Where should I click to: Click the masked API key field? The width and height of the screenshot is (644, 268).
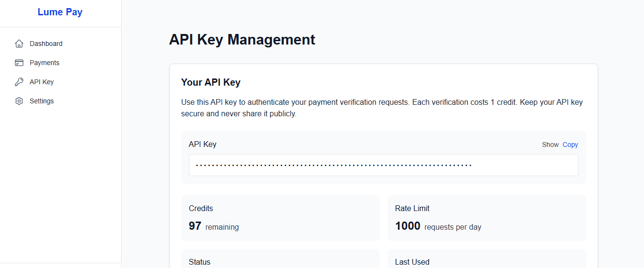384,165
